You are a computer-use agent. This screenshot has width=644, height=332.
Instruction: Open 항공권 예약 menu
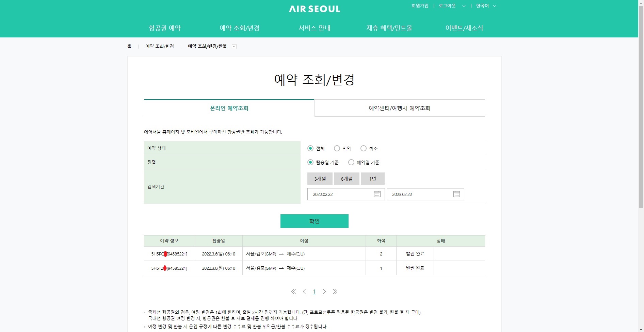point(165,28)
